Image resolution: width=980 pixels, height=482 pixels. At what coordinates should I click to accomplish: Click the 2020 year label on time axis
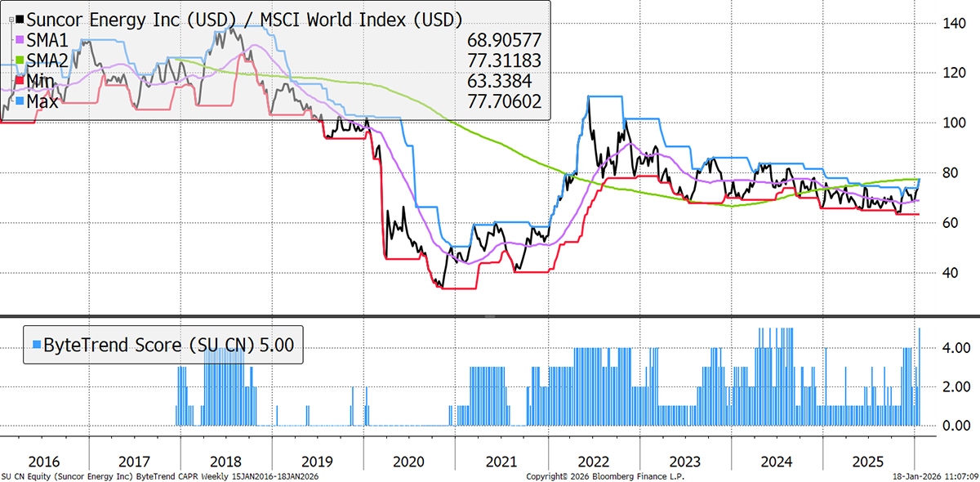point(408,461)
